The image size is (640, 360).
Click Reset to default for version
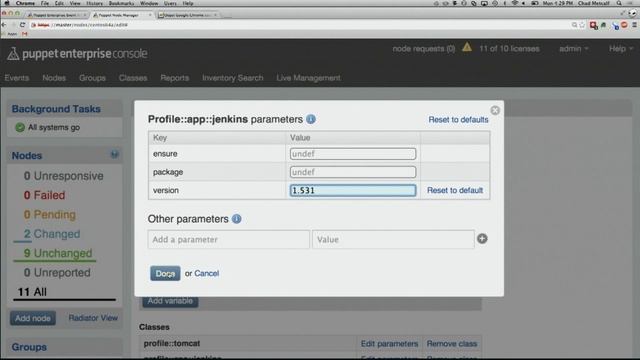point(455,190)
